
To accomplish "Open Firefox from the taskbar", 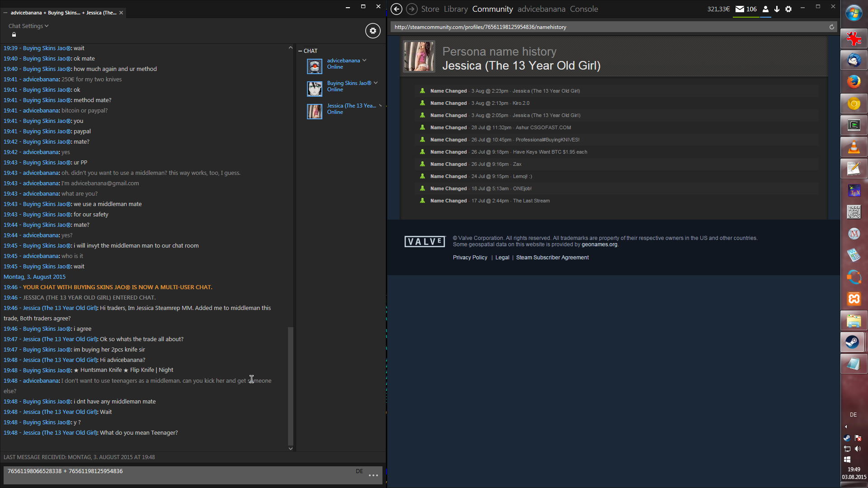I will (854, 82).
